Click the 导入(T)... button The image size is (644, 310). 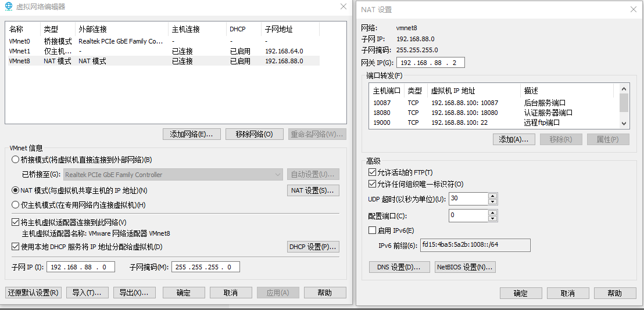point(87,293)
